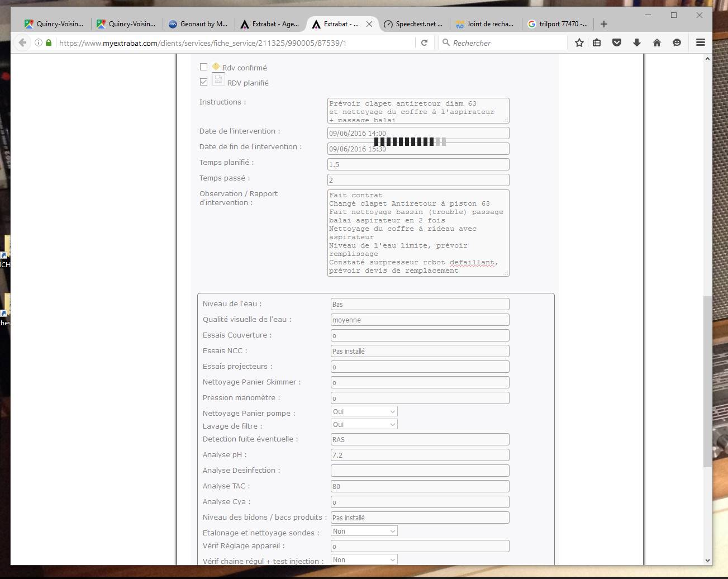Click the browser back arrow button
The height and width of the screenshot is (579, 728).
(x=22, y=42)
